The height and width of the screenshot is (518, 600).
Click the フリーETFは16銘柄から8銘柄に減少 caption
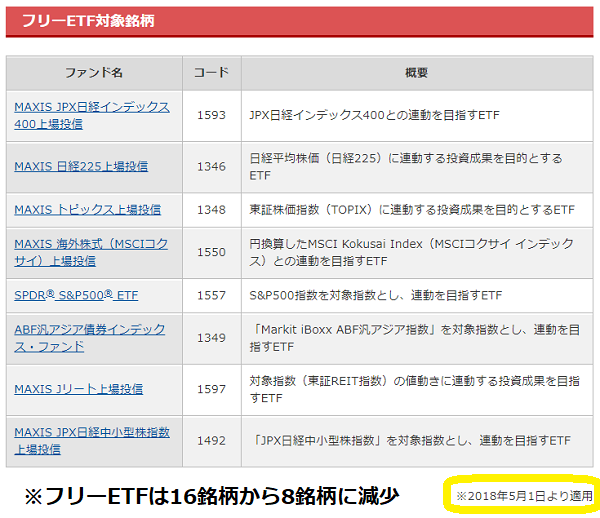(212, 496)
